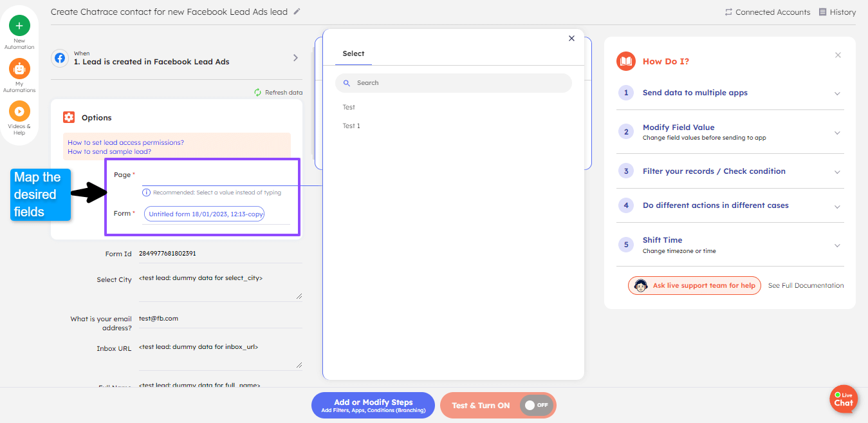Image resolution: width=868 pixels, height=423 pixels.
Task: Open the History panel
Action: (837, 12)
